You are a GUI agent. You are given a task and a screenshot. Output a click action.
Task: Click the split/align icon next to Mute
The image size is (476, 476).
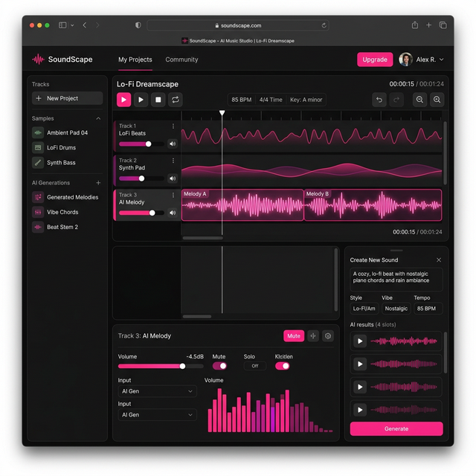click(313, 336)
